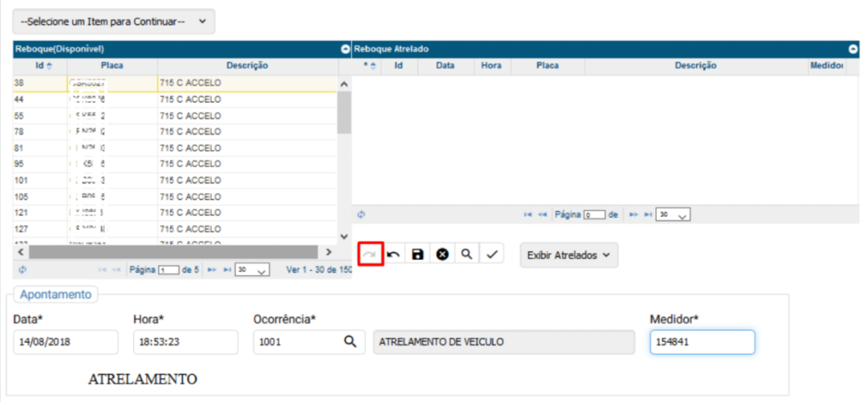Open the 'Selecione um Item para Continuar' dropdown

click(x=114, y=22)
